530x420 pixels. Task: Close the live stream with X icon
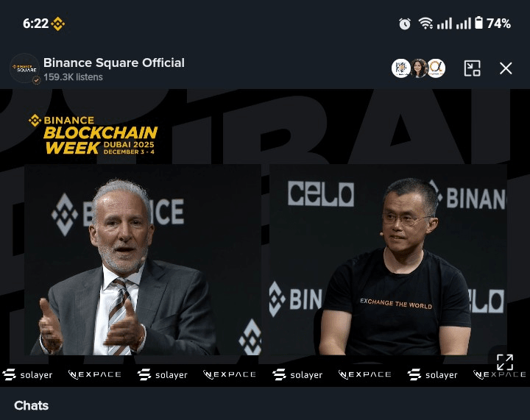point(506,68)
